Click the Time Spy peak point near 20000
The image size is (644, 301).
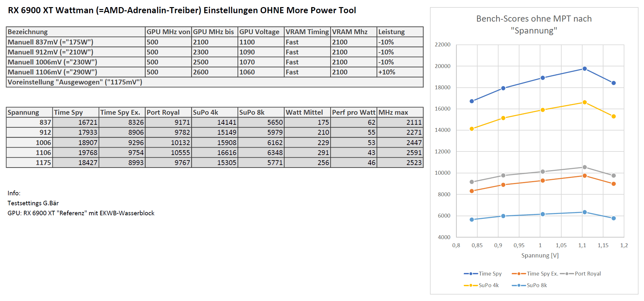[584, 69]
